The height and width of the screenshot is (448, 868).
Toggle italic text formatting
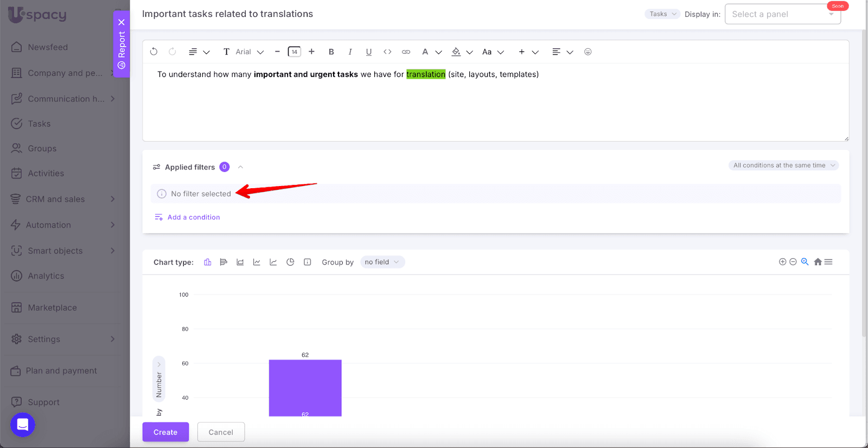click(x=350, y=52)
